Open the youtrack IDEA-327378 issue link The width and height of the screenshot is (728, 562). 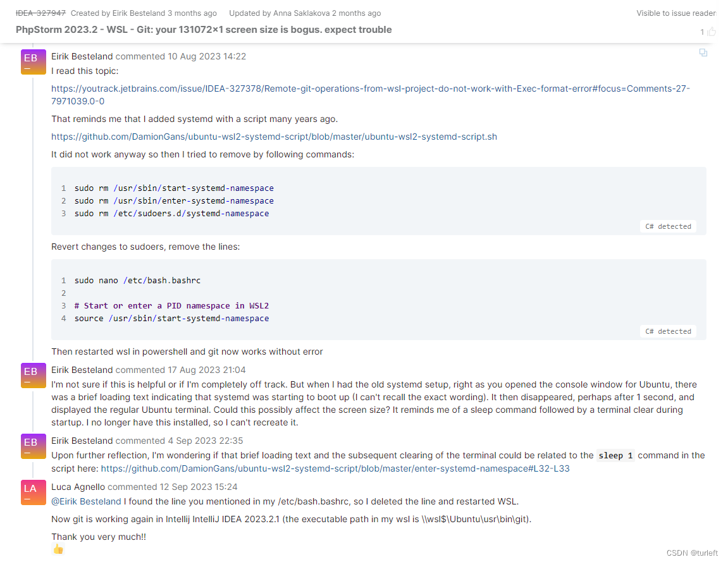tap(371, 95)
